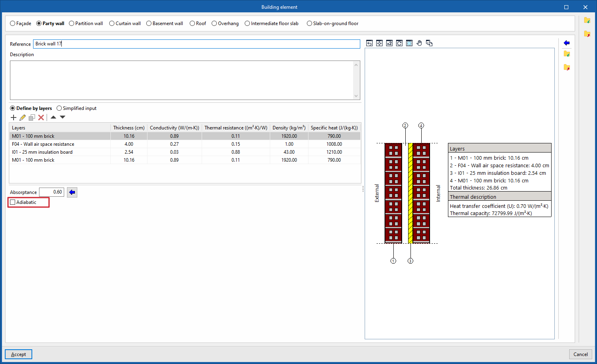Move the selected layer down with the down arrow
Screen dimensions: 597x364
point(63,117)
